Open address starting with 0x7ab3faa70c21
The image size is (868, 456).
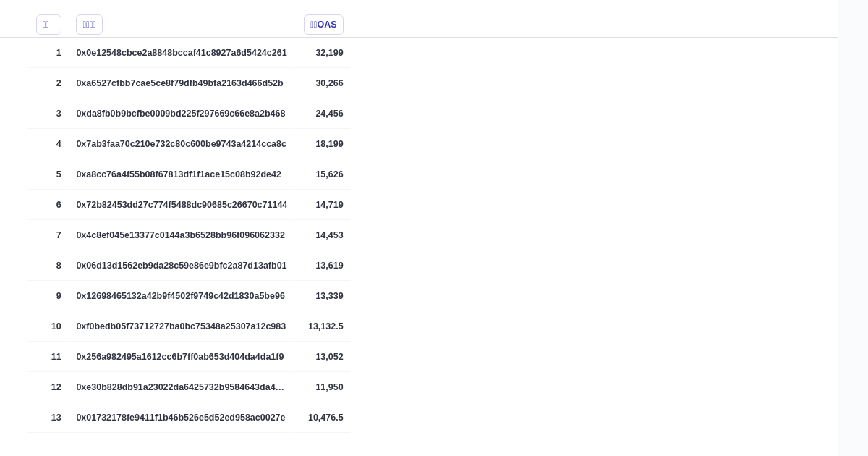[181, 144]
